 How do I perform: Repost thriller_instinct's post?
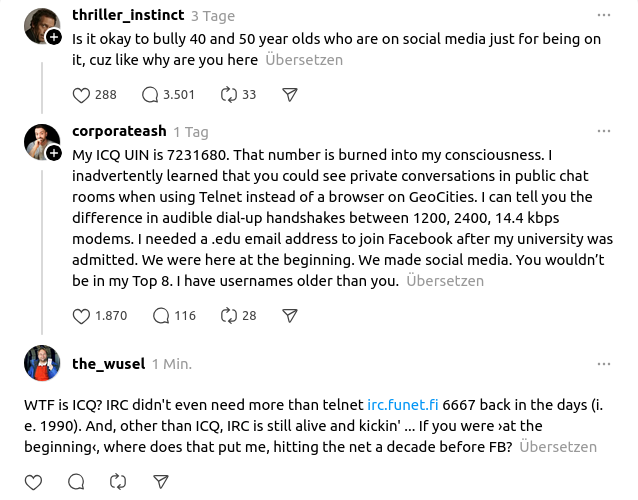coord(229,95)
